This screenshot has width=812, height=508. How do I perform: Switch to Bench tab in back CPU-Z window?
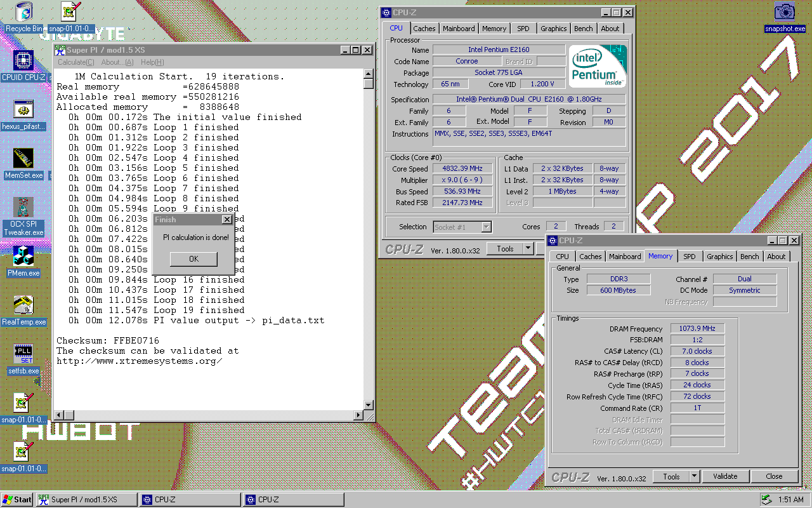click(584, 29)
